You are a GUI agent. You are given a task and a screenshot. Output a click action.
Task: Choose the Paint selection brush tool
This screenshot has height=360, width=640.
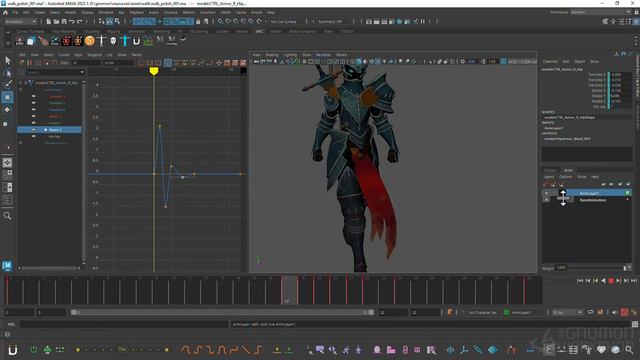[x=7, y=84]
